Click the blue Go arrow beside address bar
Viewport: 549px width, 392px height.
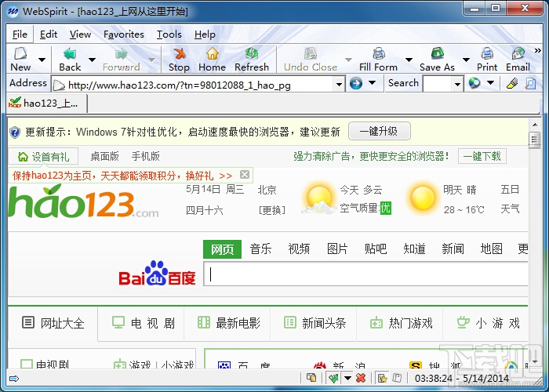pyautogui.click(x=356, y=83)
